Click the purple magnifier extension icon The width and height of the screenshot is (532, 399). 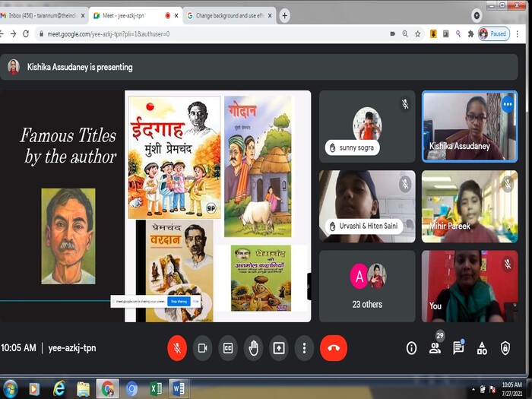(x=458, y=34)
